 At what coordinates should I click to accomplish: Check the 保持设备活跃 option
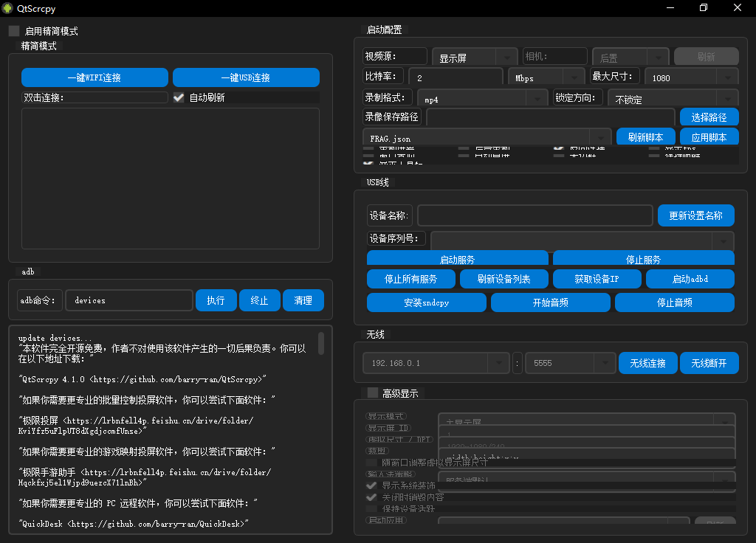pos(371,509)
